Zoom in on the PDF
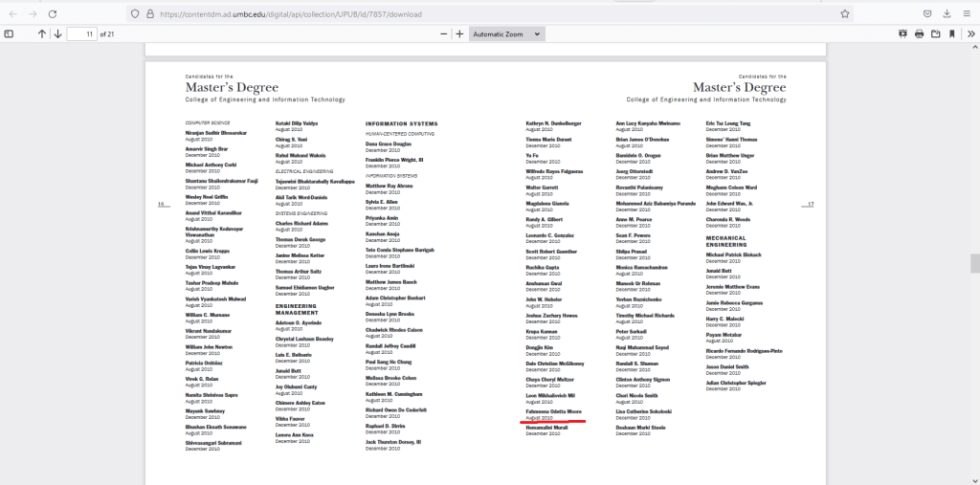This screenshot has height=485, width=980. tap(459, 33)
